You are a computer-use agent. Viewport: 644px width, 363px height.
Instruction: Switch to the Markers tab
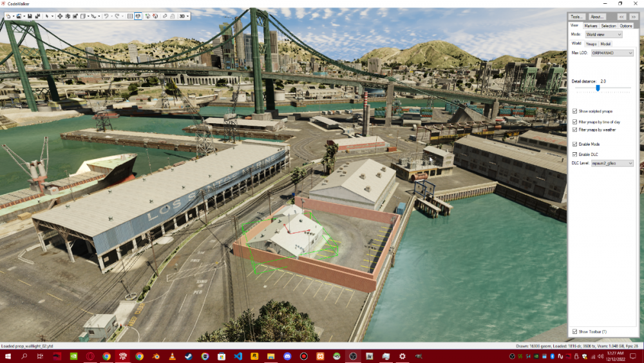coord(591,26)
